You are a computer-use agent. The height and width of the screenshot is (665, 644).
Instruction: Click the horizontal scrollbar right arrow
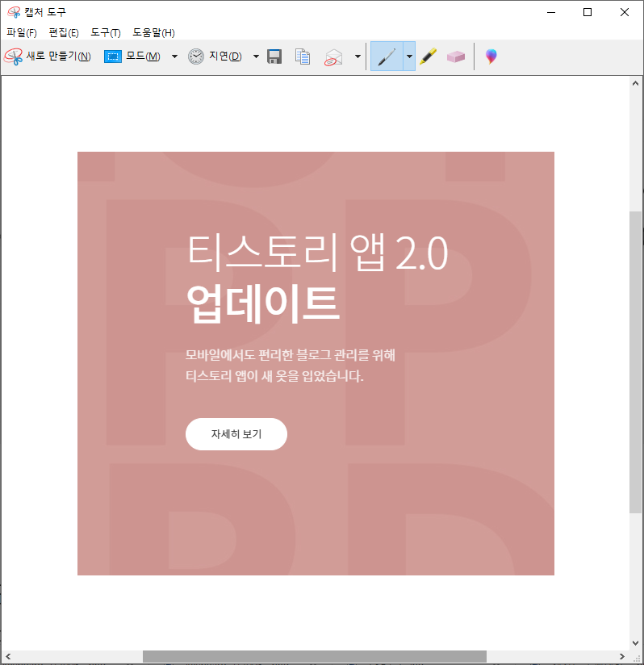coord(622,656)
